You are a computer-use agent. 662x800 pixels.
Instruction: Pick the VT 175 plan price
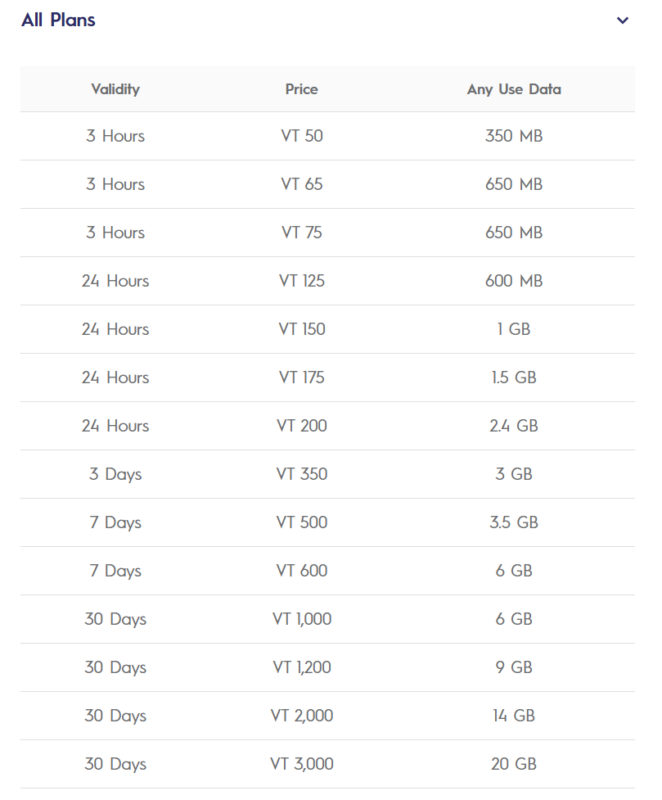click(301, 377)
